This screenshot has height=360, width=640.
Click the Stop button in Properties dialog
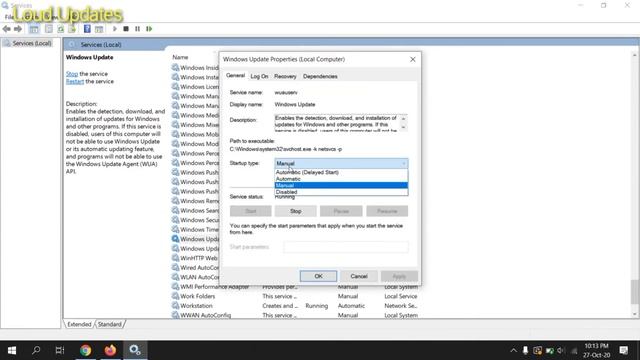pos(296,211)
